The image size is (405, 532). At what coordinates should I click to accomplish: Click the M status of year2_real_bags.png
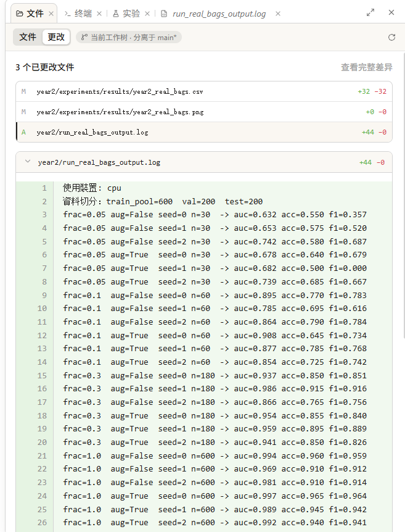pos(23,112)
